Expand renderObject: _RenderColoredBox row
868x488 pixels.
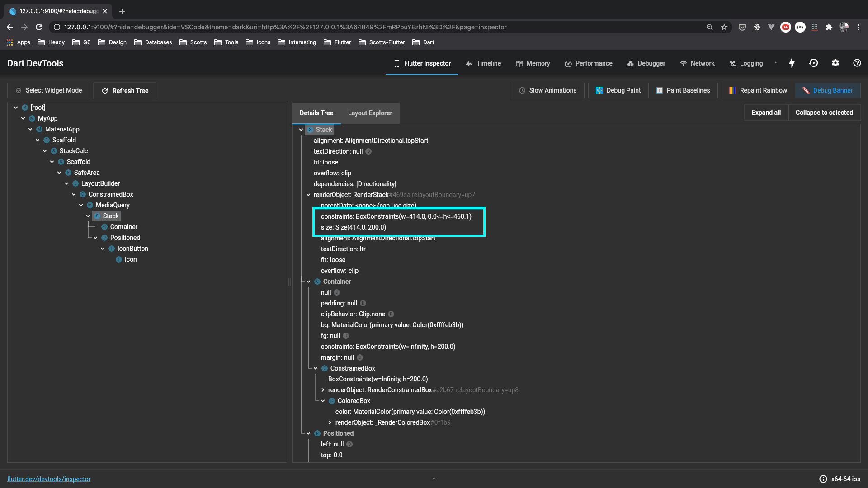(330, 422)
